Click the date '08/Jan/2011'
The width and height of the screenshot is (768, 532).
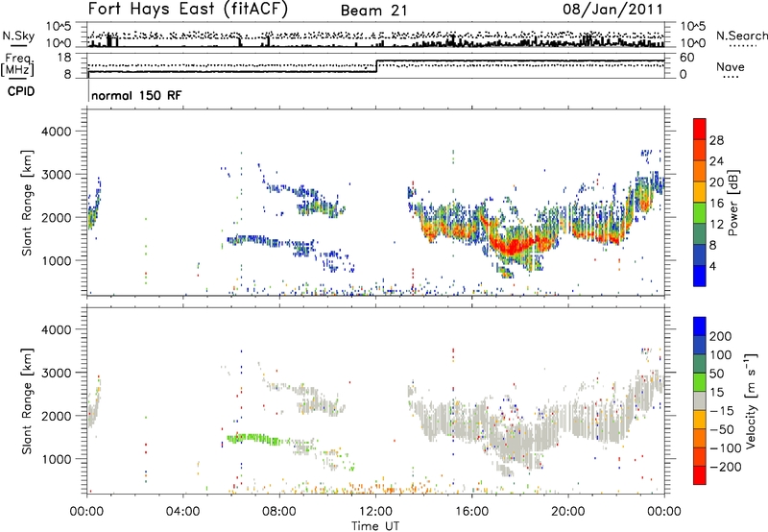click(x=612, y=10)
